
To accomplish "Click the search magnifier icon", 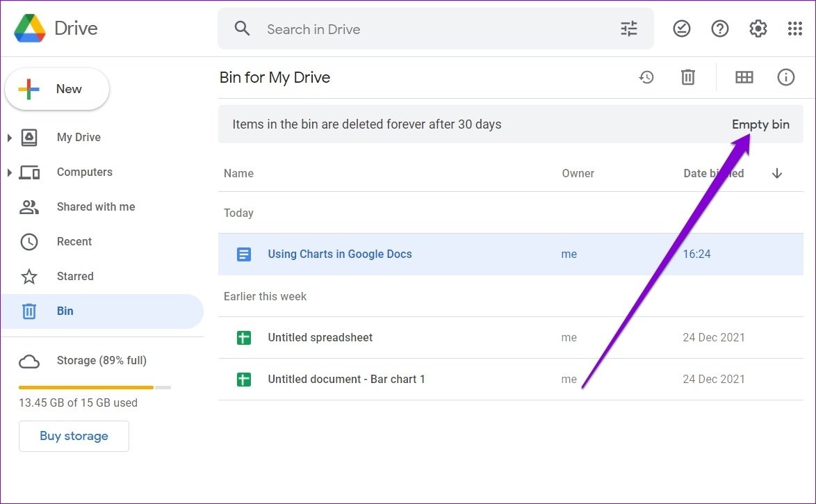I will (x=242, y=28).
